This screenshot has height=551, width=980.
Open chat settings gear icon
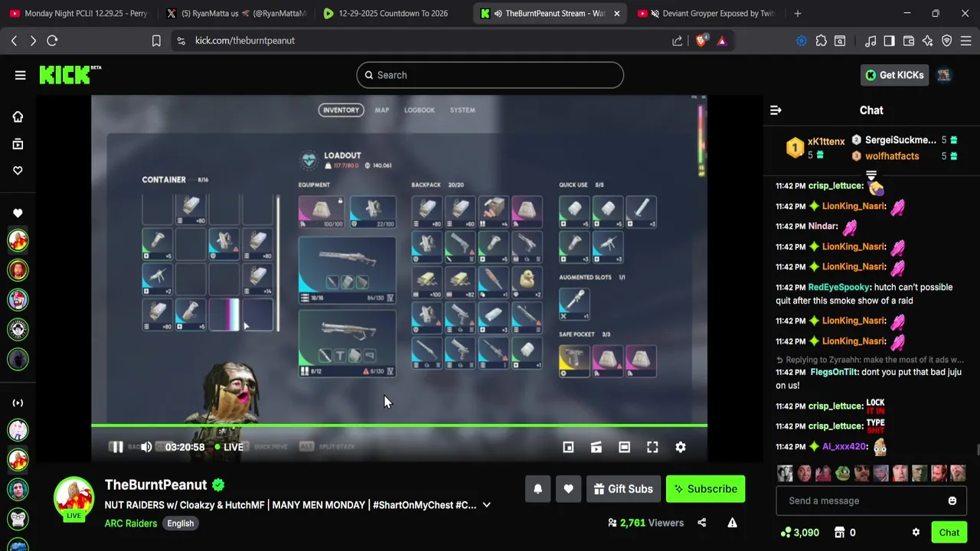click(916, 533)
